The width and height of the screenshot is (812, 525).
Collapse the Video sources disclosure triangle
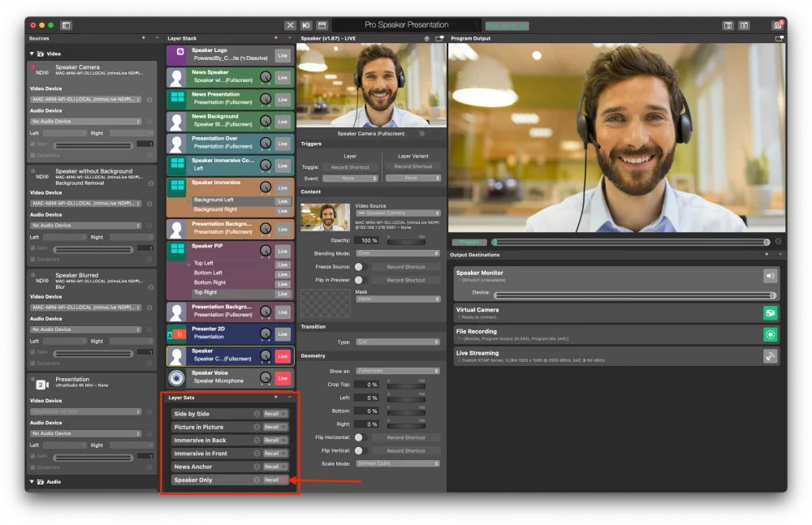point(32,54)
